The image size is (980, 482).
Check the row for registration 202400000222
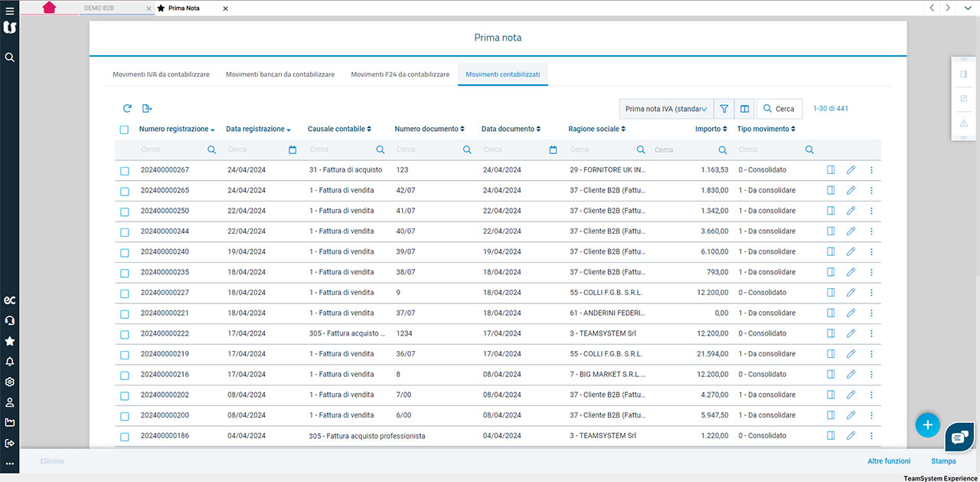click(x=124, y=334)
